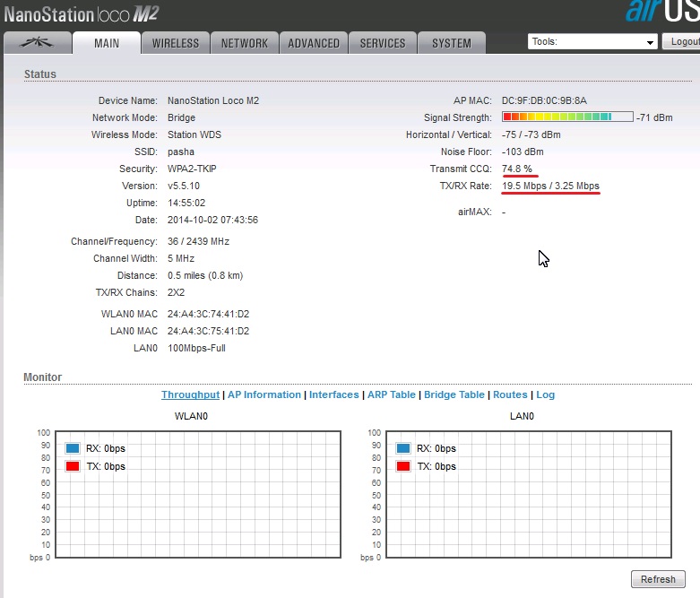The width and height of the screenshot is (700, 598).
Task: Expand the Tools dropdown
Action: pyautogui.click(x=592, y=41)
